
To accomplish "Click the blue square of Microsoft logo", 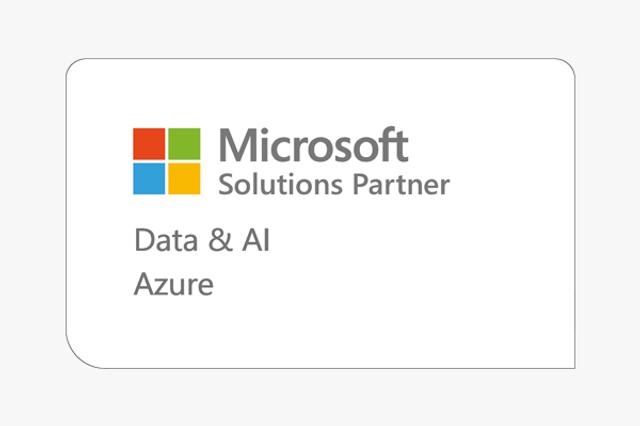I will point(149,178).
